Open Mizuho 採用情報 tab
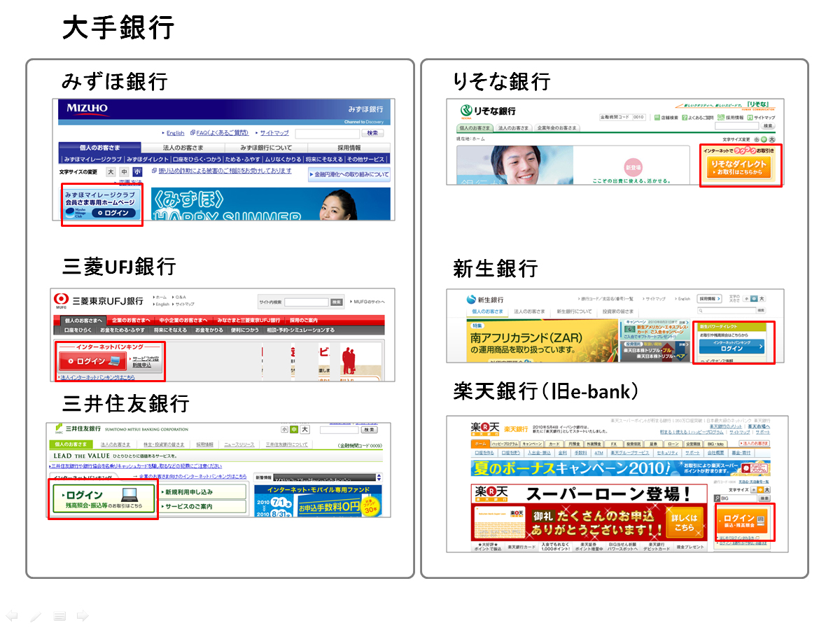This screenshot has height=630, width=840. [x=349, y=148]
